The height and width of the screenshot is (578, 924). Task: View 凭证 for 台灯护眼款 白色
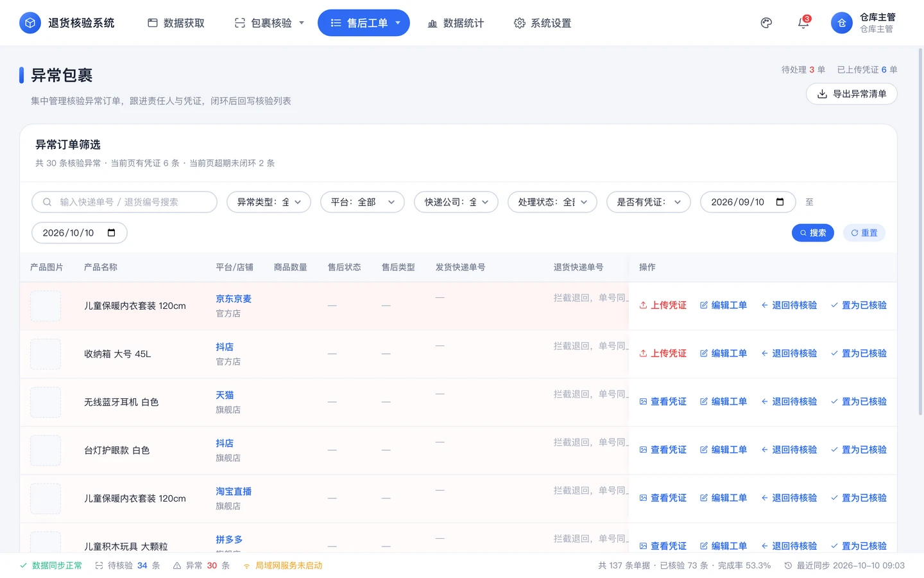click(x=663, y=450)
